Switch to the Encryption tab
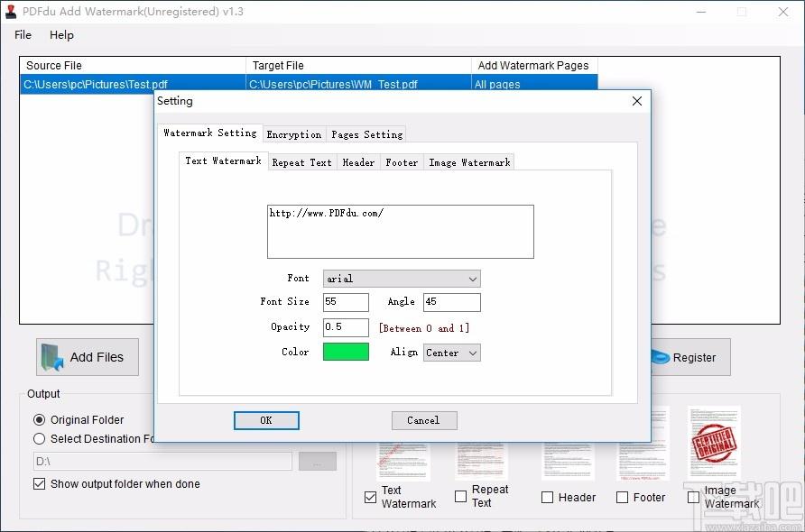Image resolution: width=805 pixels, height=532 pixels. coord(294,134)
